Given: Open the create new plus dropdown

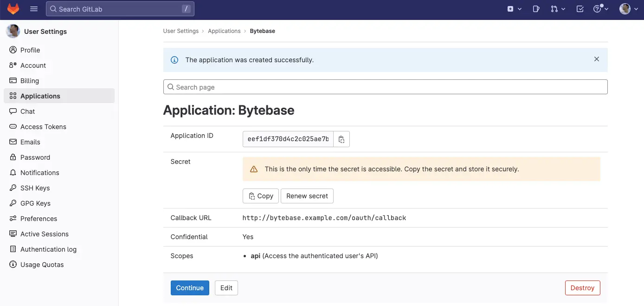Looking at the screenshot, I should [515, 9].
